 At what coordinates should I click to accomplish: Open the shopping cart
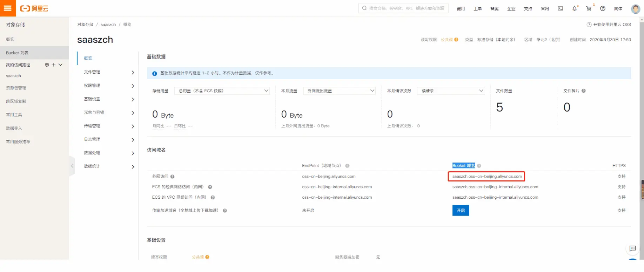point(589,8)
